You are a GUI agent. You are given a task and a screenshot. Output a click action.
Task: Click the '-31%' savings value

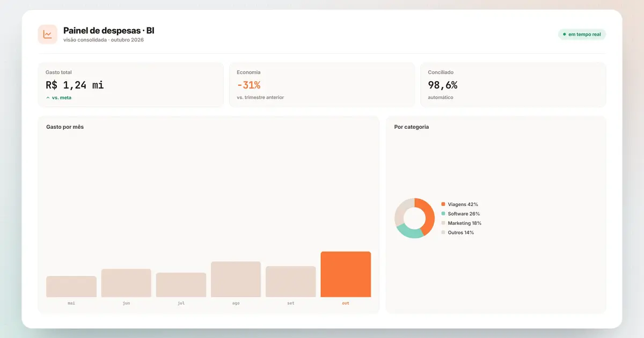click(x=248, y=85)
